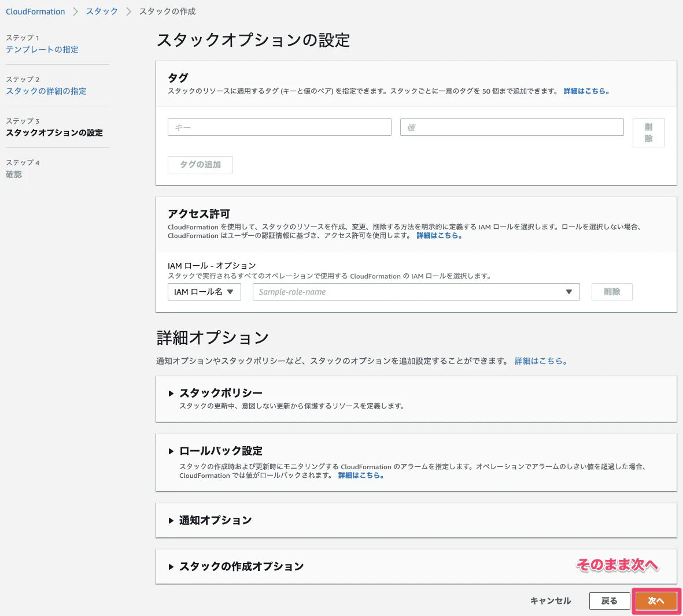Expand the 通知オプション section
This screenshot has width=683, height=616.
click(211, 520)
